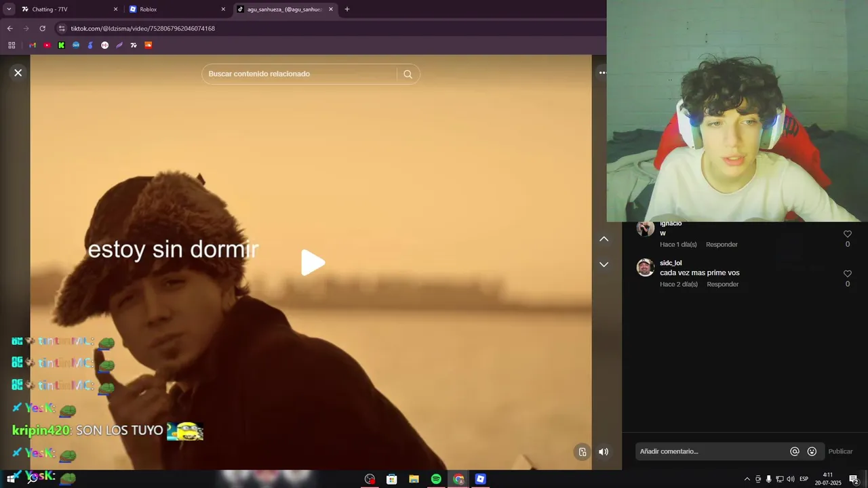The image size is (868, 488).
Task: Click the Publicar button
Action: click(x=840, y=451)
